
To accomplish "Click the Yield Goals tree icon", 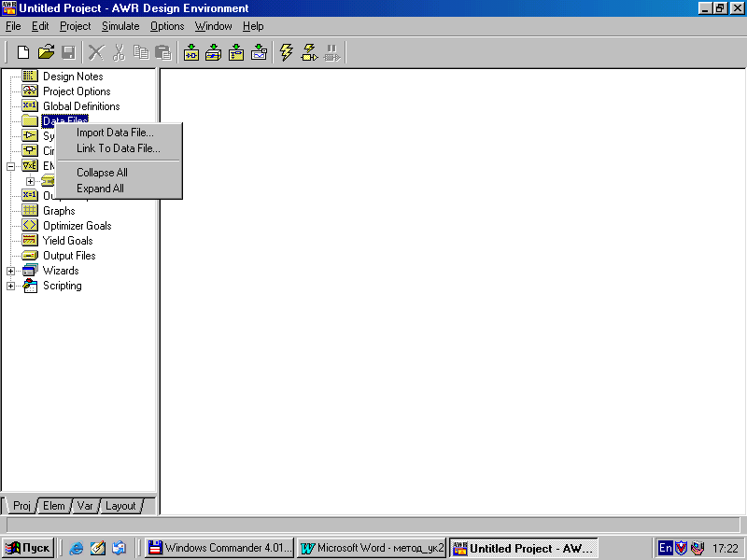I will [30, 240].
